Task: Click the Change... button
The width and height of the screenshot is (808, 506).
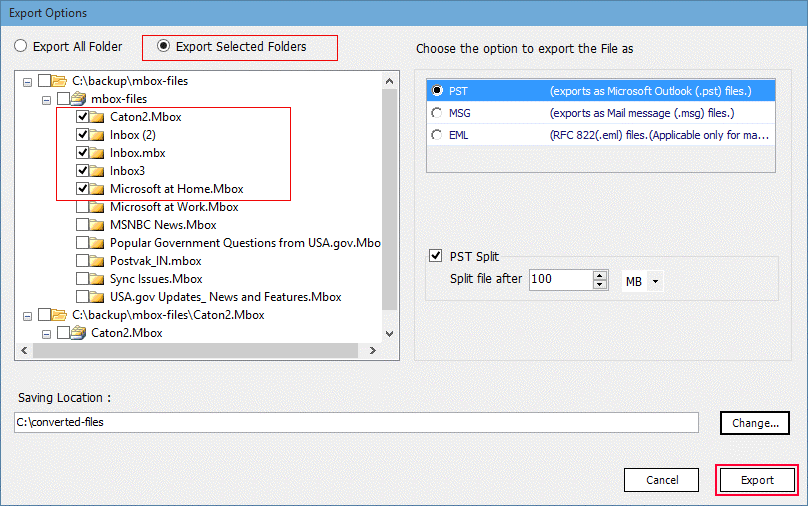Action: [x=754, y=423]
